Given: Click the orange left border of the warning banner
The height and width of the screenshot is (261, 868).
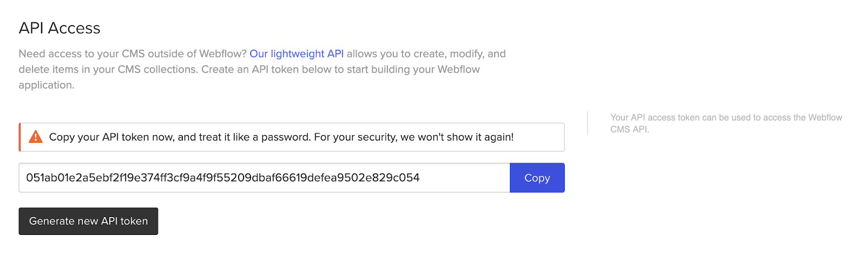Looking at the screenshot, I should 20,137.
